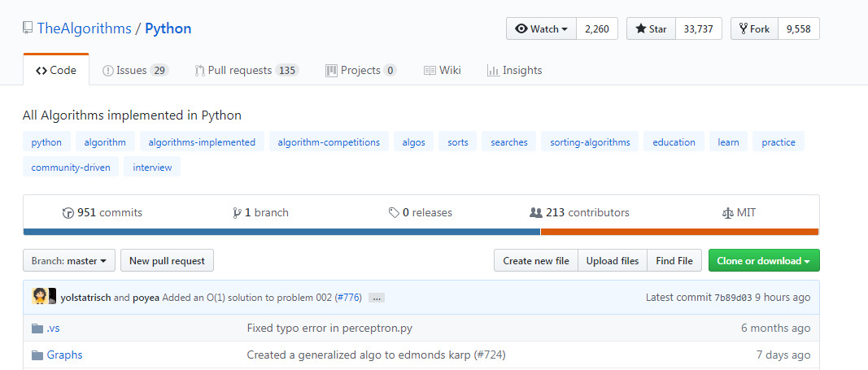Screen dimensions: 868x370
Task: Click the searches topic tag
Action: [508, 142]
